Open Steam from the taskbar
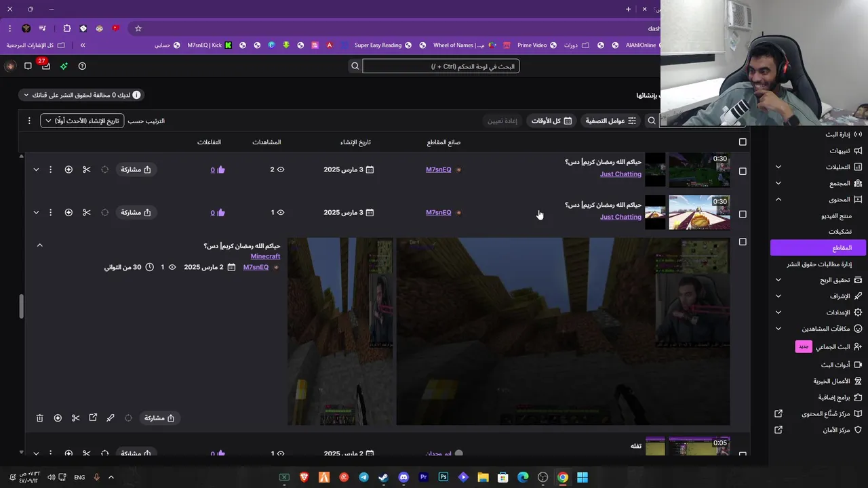The height and width of the screenshot is (488, 868). click(384, 477)
